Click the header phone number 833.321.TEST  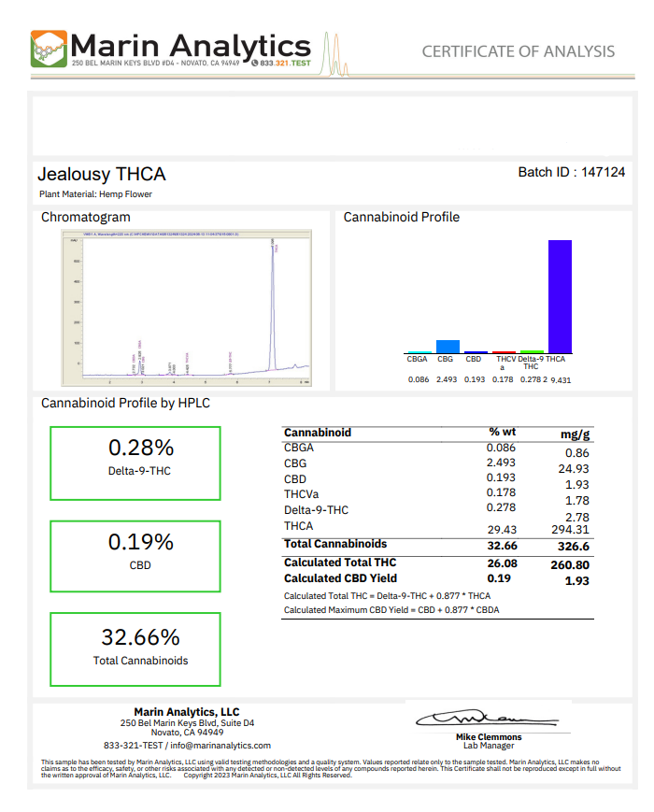tap(285, 64)
